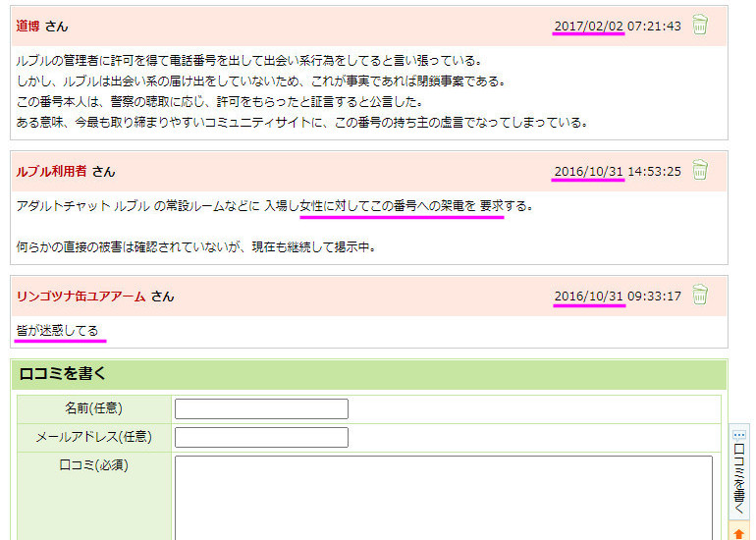Click the date 2017/02/02 07:21:43
Screen dimensions: 756x540
pos(618,27)
